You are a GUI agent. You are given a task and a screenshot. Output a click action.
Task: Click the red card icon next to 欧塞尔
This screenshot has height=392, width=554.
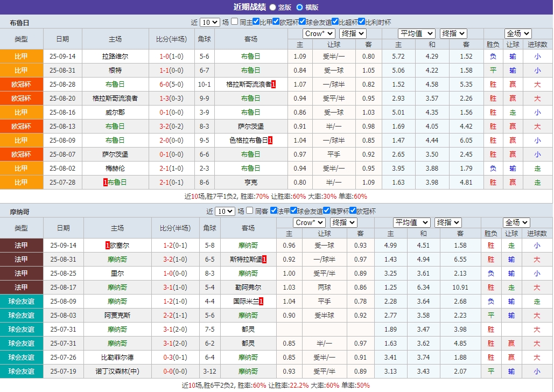pyautogui.click(x=109, y=245)
